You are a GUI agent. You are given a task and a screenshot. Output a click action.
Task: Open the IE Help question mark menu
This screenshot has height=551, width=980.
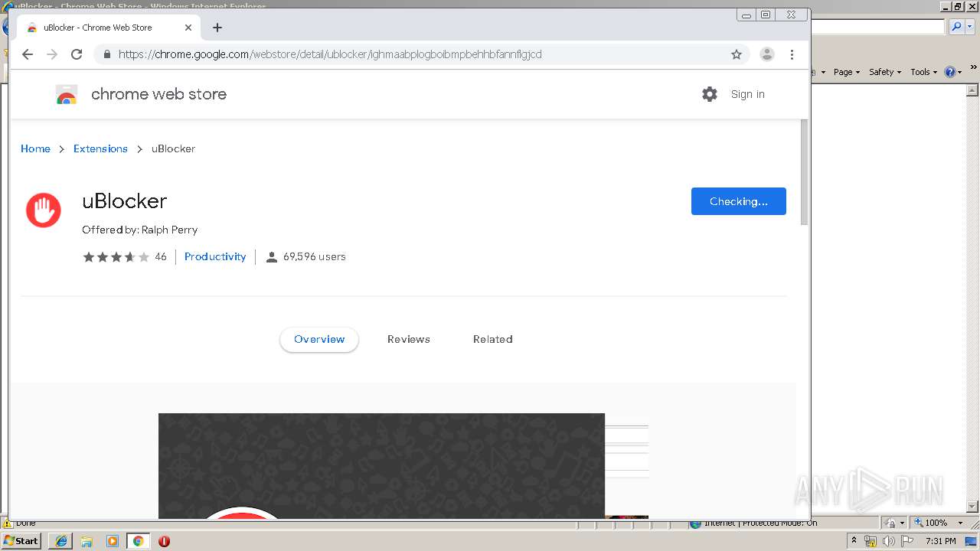tap(952, 72)
